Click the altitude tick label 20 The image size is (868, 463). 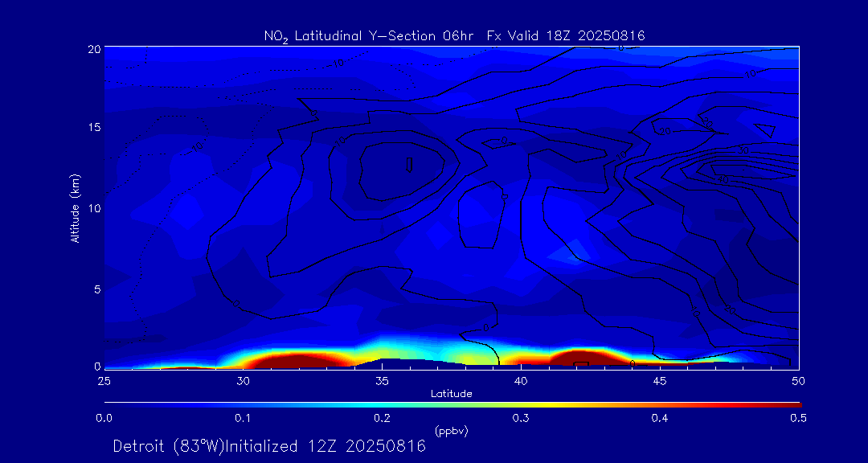coord(93,48)
